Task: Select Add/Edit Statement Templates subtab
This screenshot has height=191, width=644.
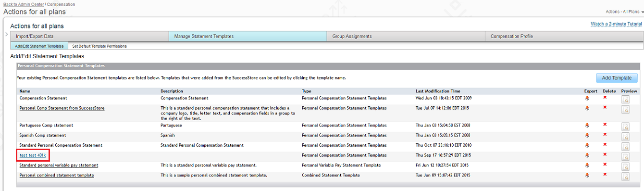Action: click(39, 46)
